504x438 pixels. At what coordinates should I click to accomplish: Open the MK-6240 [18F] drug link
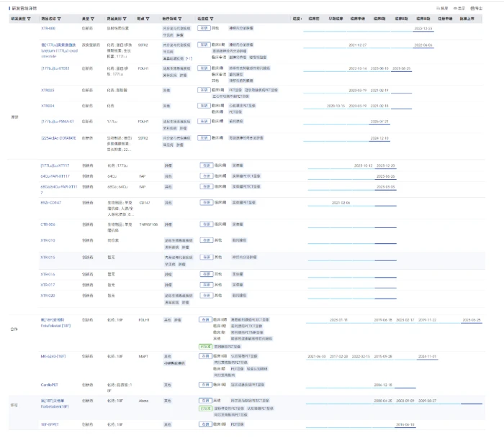[x=53, y=357]
